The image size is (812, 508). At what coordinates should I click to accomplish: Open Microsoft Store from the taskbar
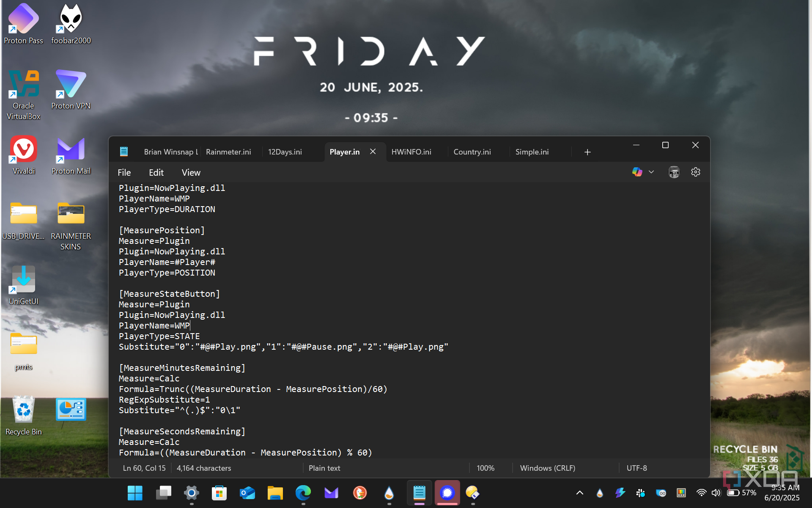pyautogui.click(x=219, y=493)
